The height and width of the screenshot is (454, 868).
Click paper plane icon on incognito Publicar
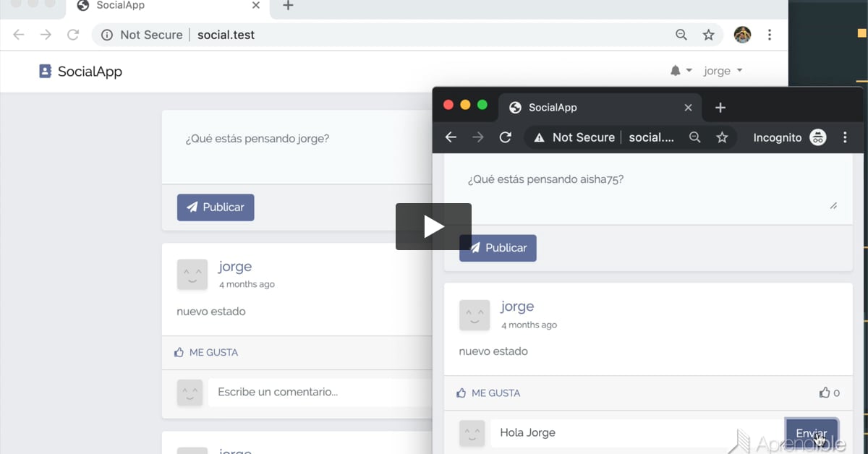tap(475, 247)
